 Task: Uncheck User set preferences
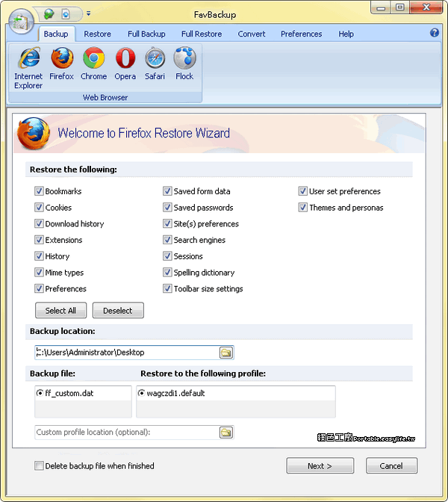303,191
